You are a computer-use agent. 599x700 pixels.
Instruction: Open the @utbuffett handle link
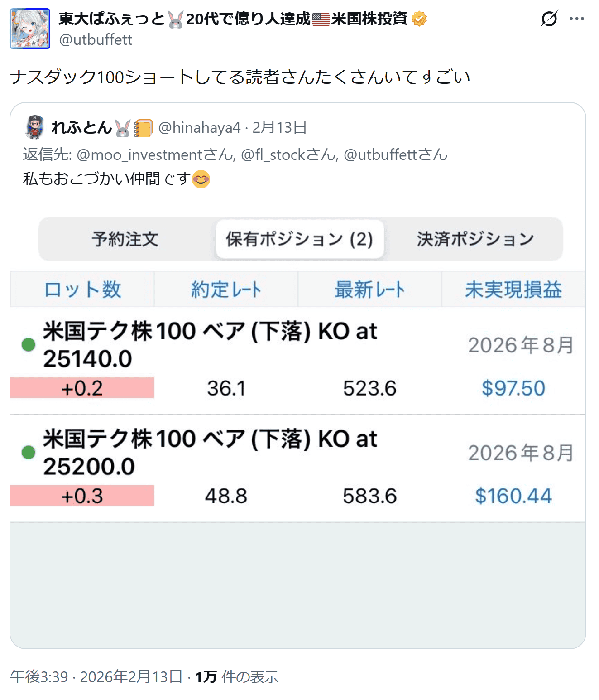point(96,40)
